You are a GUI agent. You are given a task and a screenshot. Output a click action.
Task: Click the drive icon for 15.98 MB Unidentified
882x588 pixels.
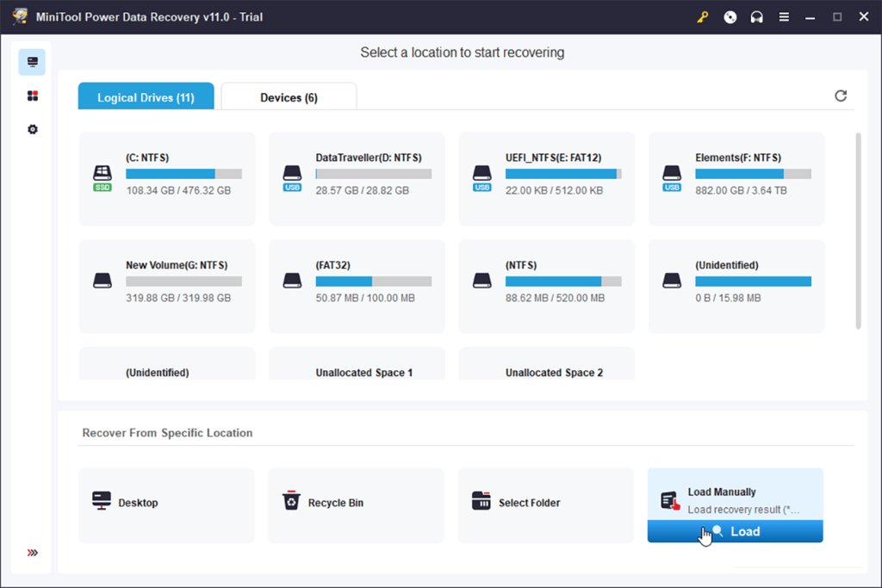coord(672,281)
